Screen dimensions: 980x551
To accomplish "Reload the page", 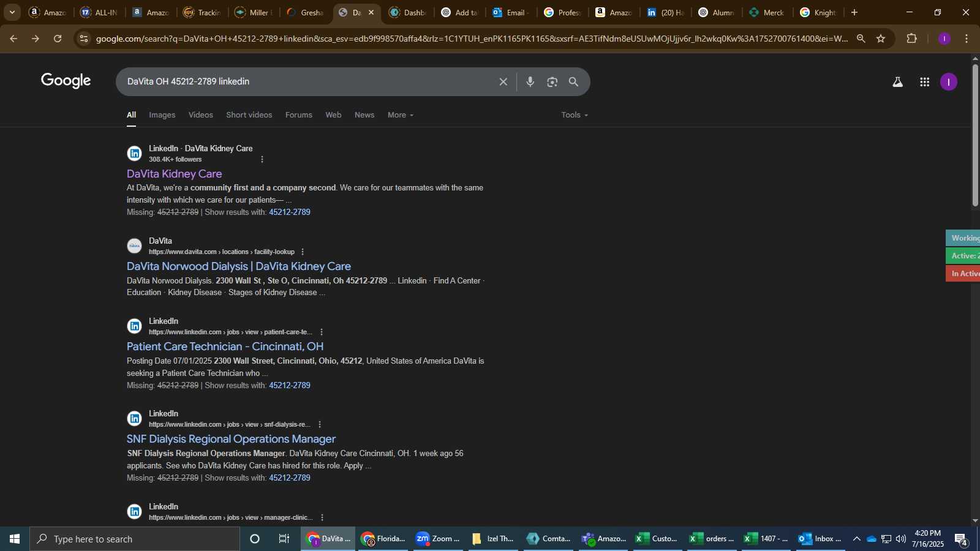I will click(58, 39).
